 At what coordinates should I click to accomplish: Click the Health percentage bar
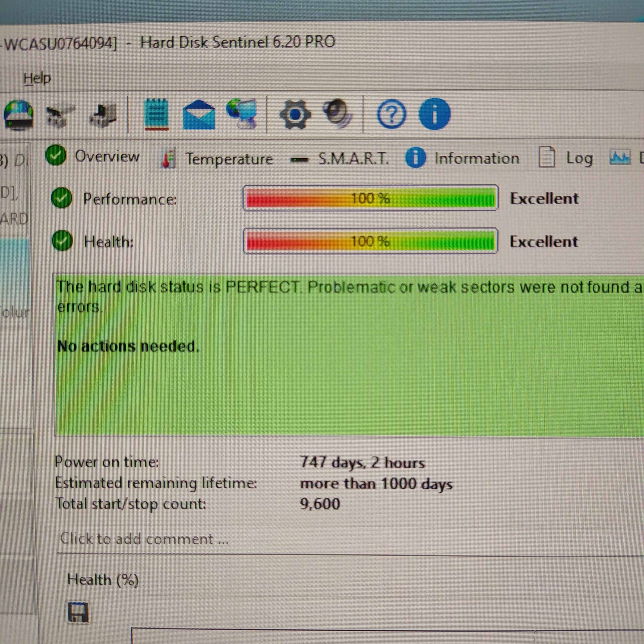370,241
